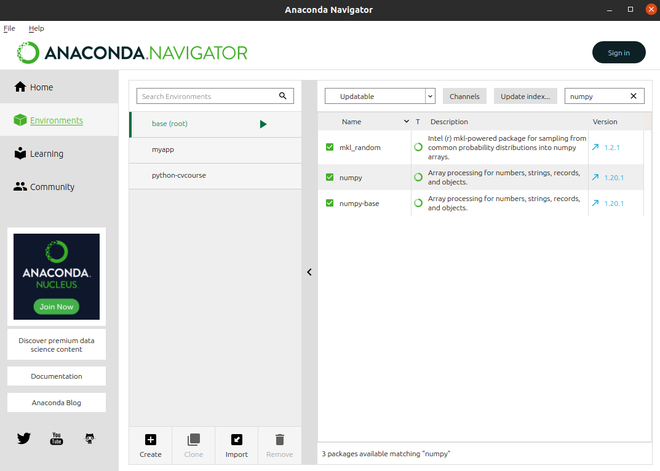Select the base (root) environment

click(215, 124)
